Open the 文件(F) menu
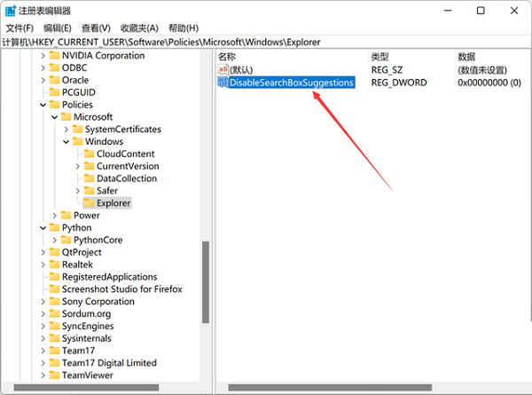 coord(20,28)
